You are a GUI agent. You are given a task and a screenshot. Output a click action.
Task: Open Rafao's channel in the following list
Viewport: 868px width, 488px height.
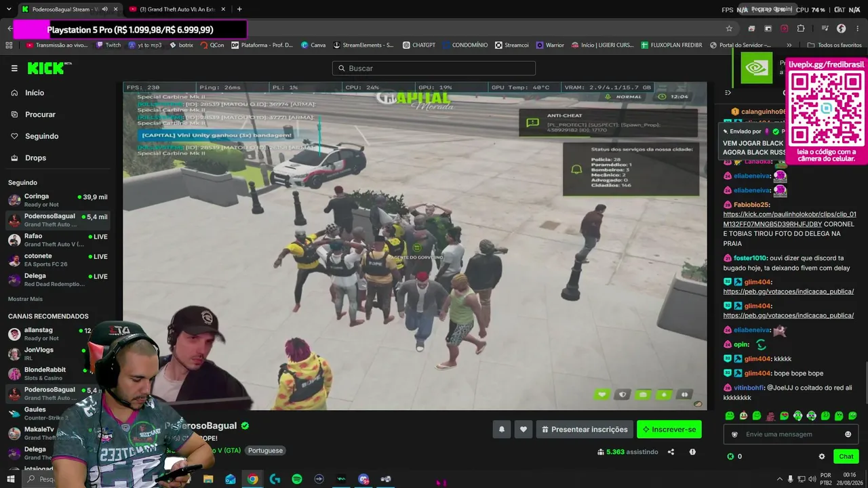[x=58, y=240]
